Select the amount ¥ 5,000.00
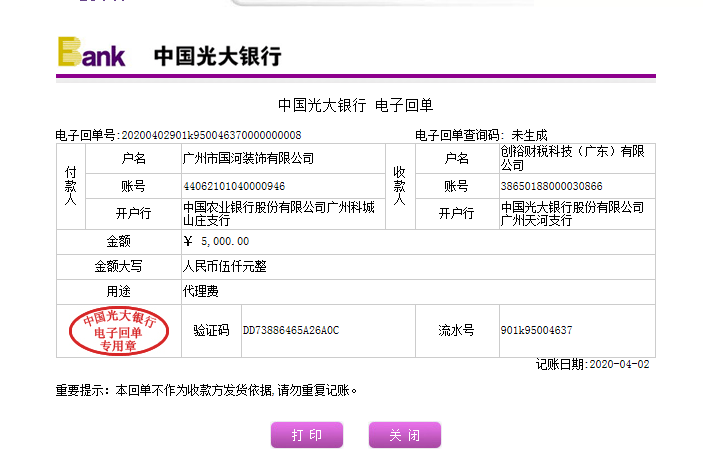Image resolution: width=703 pixels, height=473 pixels. pyautogui.click(x=216, y=241)
